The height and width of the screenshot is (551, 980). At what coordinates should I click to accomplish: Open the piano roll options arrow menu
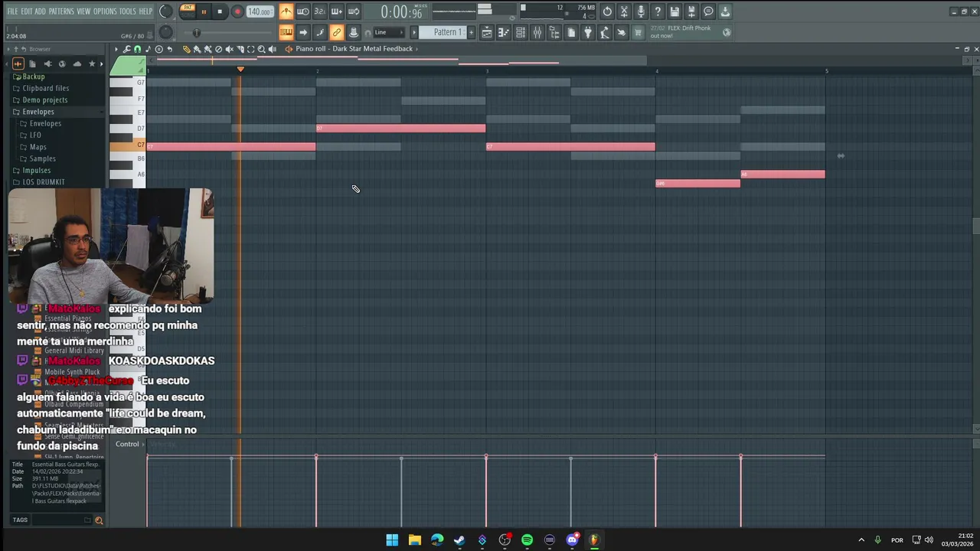[116, 49]
